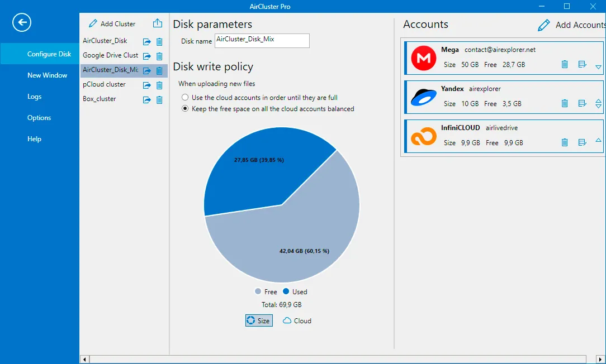Remove the Yandex account with trash icon
The width and height of the screenshot is (606, 364).
[x=565, y=103]
